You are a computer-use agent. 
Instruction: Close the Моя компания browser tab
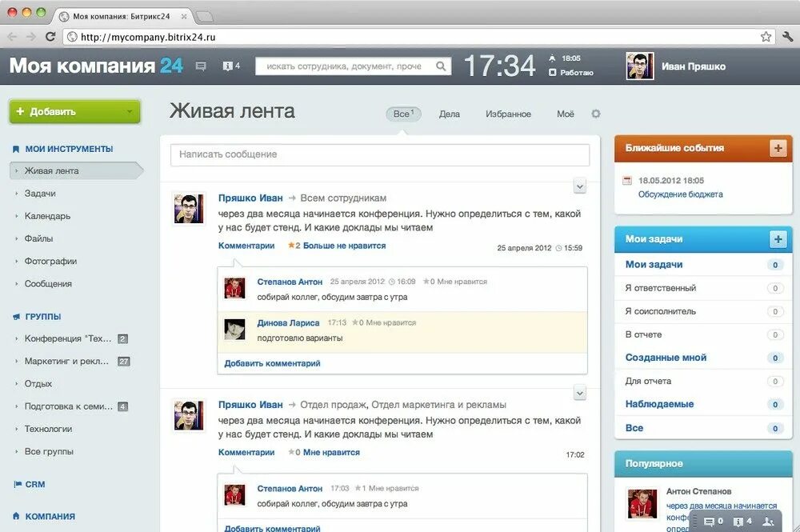tap(184, 16)
